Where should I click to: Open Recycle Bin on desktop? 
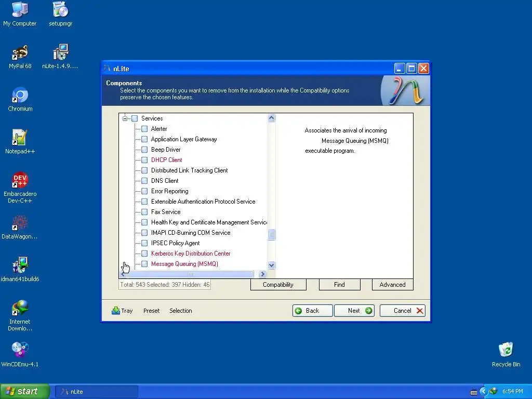[x=506, y=354]
